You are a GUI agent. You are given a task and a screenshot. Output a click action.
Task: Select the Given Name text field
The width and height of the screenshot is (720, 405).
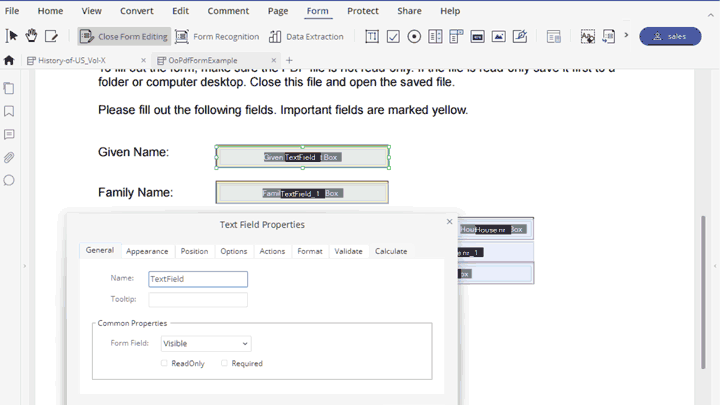(302, 157)
